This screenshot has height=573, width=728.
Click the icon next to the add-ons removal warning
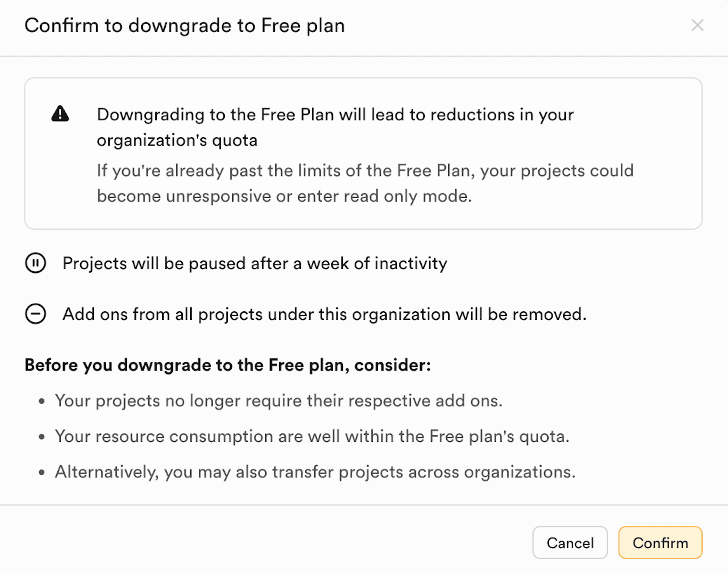click(x=36, y=314)
